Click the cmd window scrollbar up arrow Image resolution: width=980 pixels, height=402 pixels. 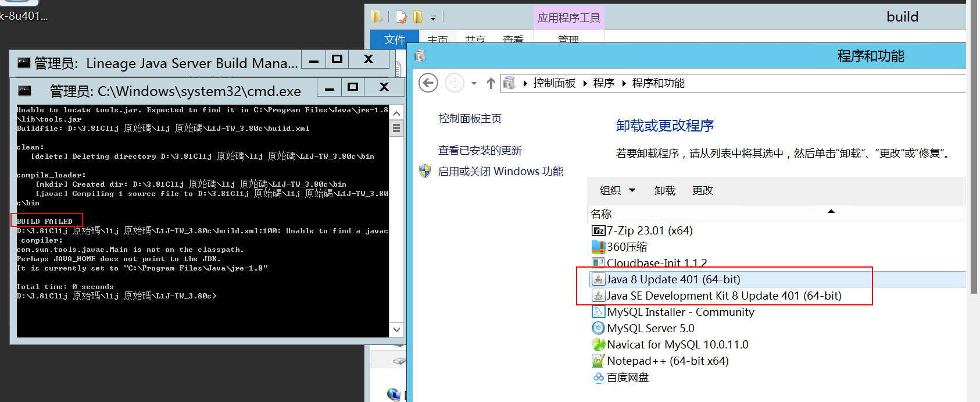(396, 113)
